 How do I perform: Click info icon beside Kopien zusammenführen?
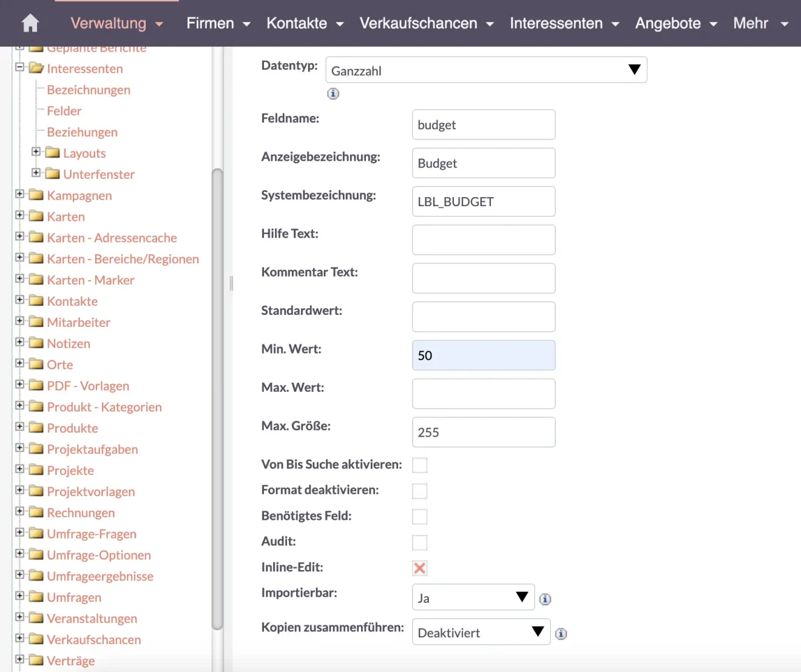[561, 634]
